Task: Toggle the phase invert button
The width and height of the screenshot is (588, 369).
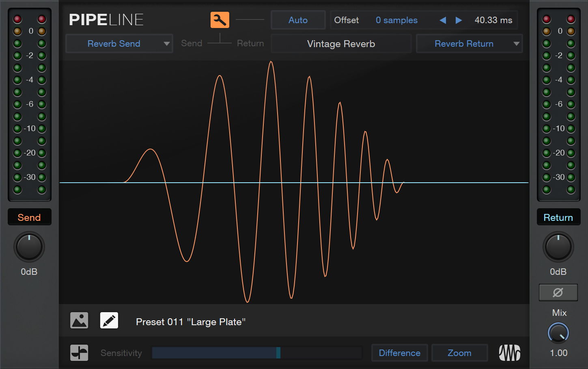Action: 558,292
